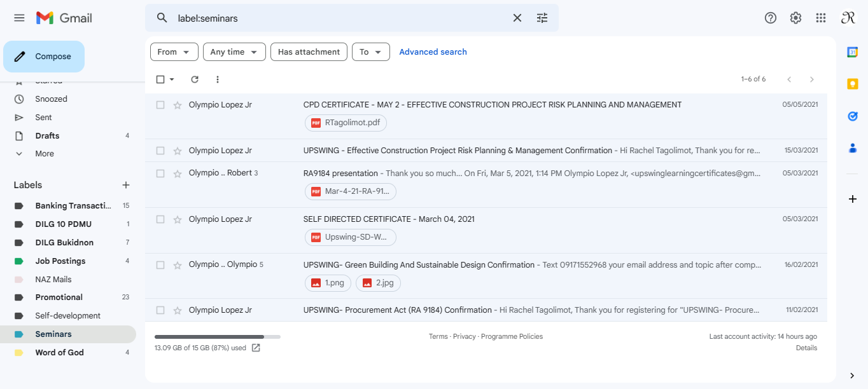View account activity Details link

806,348
